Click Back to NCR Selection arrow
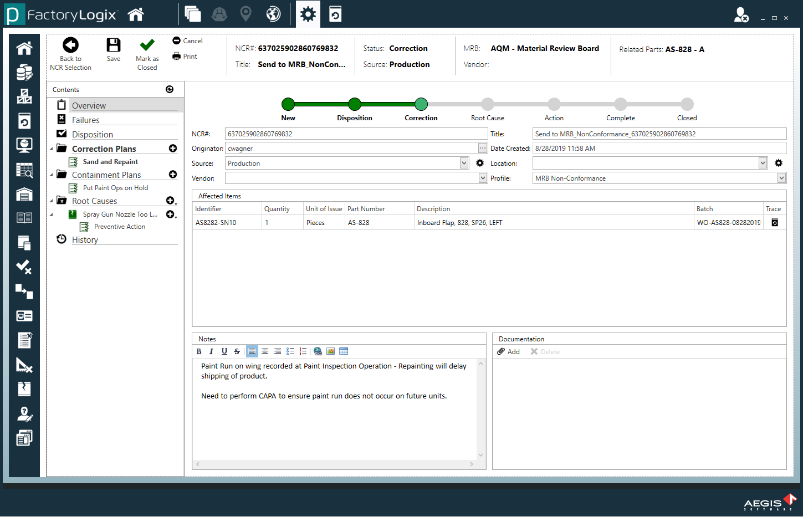803x532 pixels. (70, 45)
